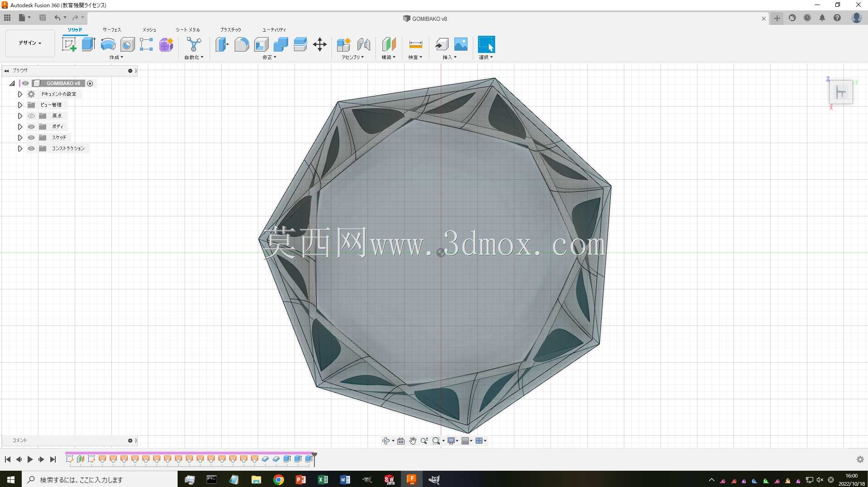Viewport: 868px width, 487px height.
Task: Click the Insert Canvas image icon
Action: coord(461,44)
